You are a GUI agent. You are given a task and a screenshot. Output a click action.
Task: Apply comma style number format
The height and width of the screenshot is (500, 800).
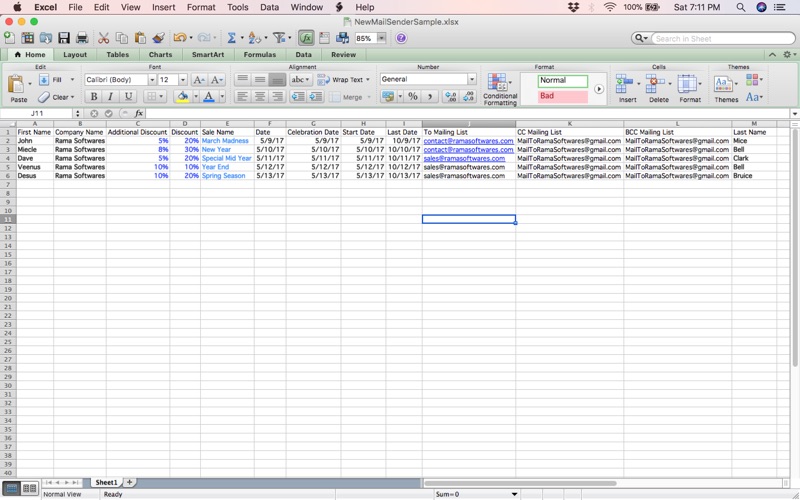point(430,96)
